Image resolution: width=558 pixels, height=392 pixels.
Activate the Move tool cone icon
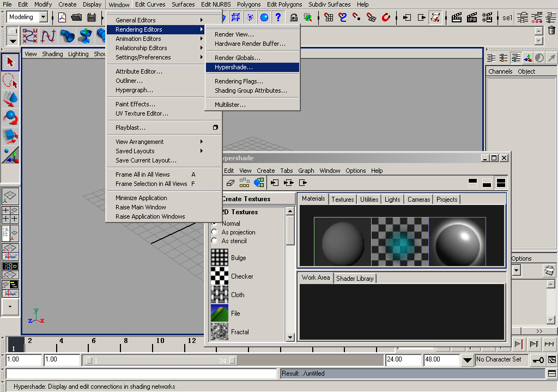[x=10, y=99]
